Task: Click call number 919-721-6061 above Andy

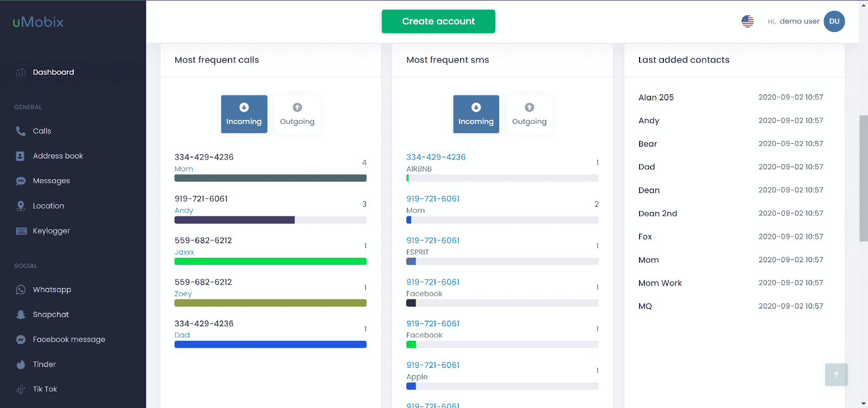Action: [201, 199]
